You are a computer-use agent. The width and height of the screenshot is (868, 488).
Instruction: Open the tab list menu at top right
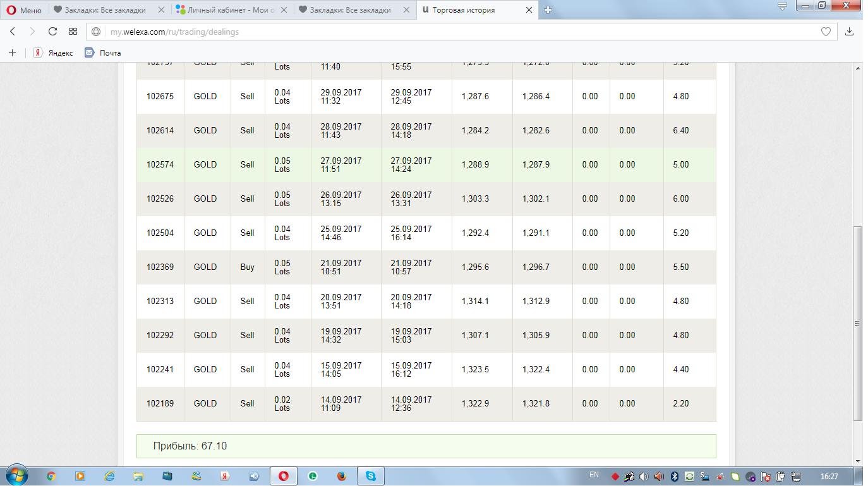coord(782,6)
